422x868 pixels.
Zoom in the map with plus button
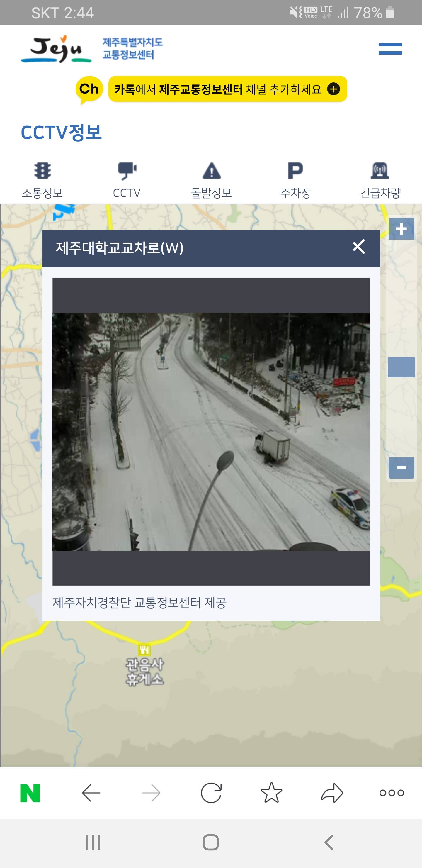tap(401, 229)
